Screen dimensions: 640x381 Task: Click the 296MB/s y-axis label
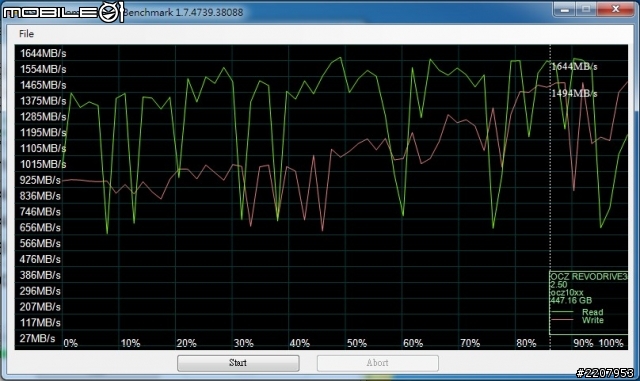click(x=40, y=291)
